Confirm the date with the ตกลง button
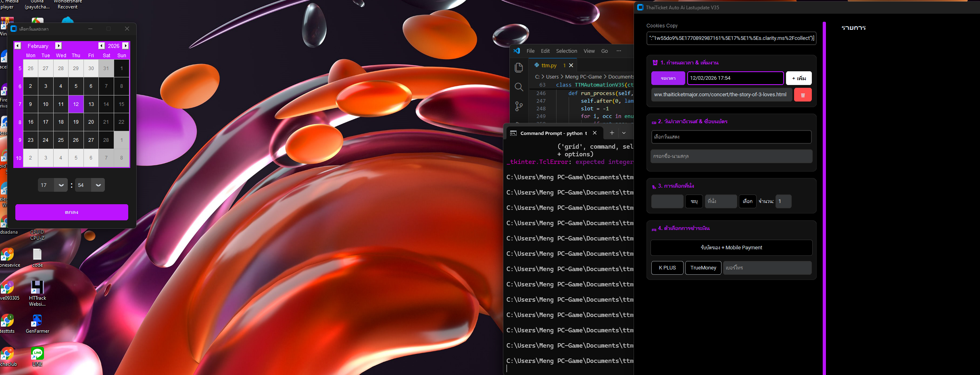The width and height of the screenshot is (980, 375). pos(72,212)
